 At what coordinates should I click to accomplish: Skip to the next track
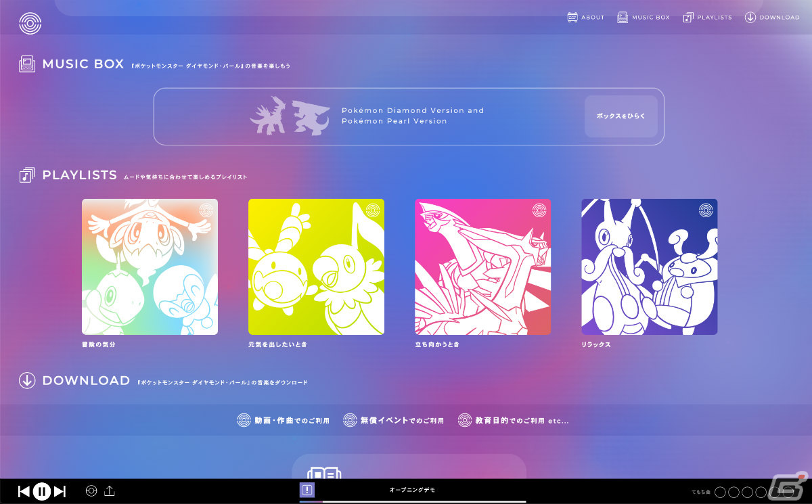pos(60,492)
